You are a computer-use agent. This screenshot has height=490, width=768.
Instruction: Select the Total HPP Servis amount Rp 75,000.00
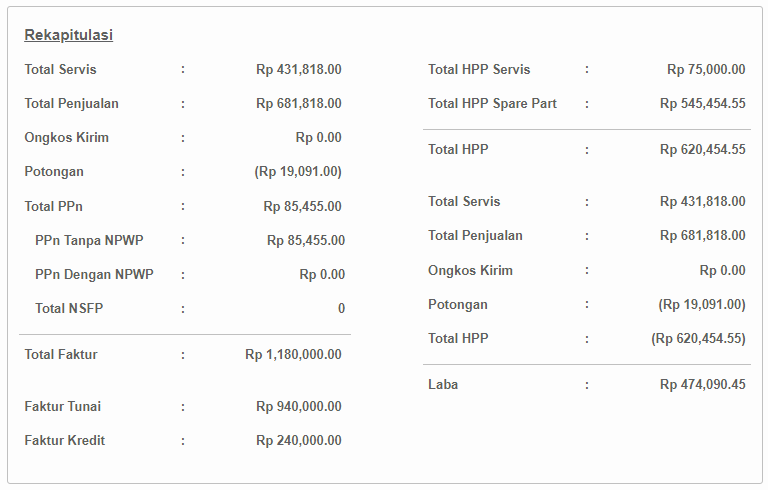(x=706, y=69)
